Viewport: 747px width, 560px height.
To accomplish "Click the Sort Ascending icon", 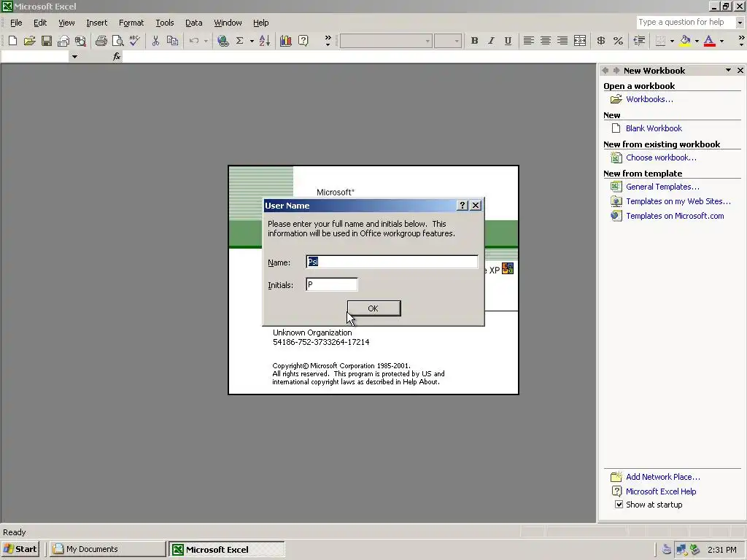I will 265,41.
